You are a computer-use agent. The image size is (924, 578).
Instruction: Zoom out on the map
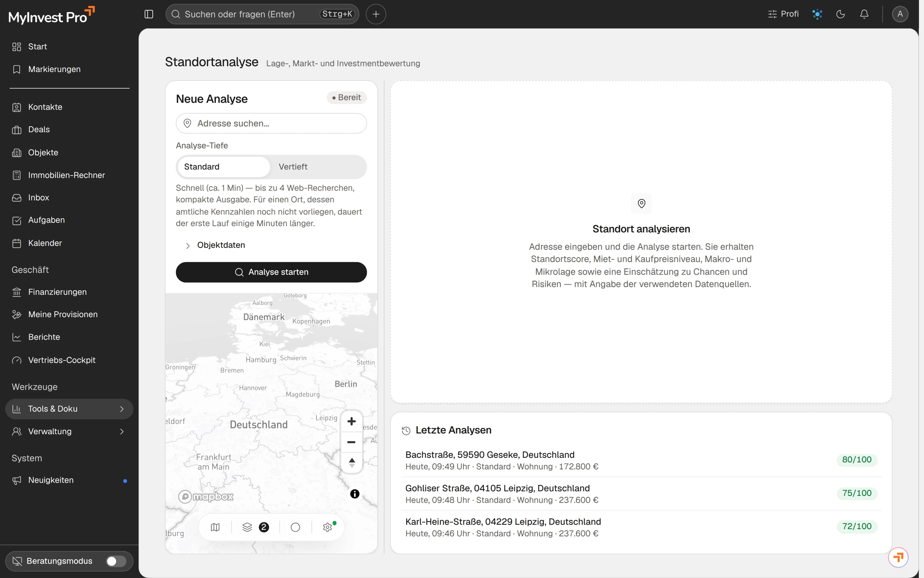351,442
